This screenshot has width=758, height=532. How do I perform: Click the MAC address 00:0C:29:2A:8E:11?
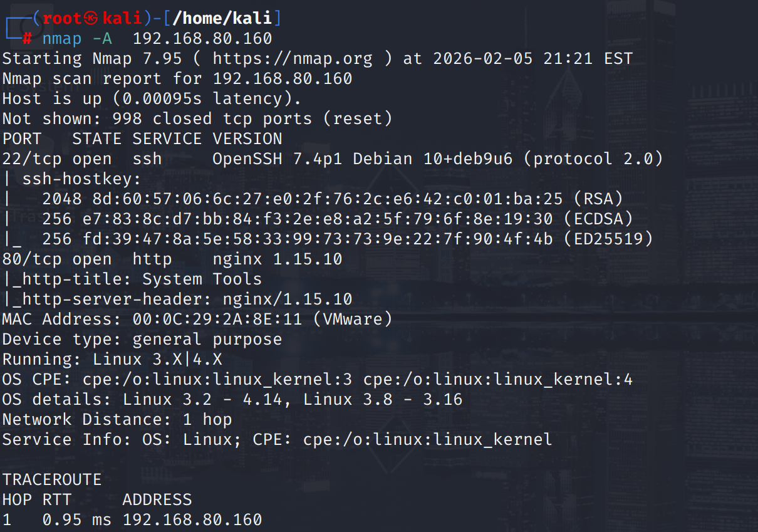coord(217,320)
